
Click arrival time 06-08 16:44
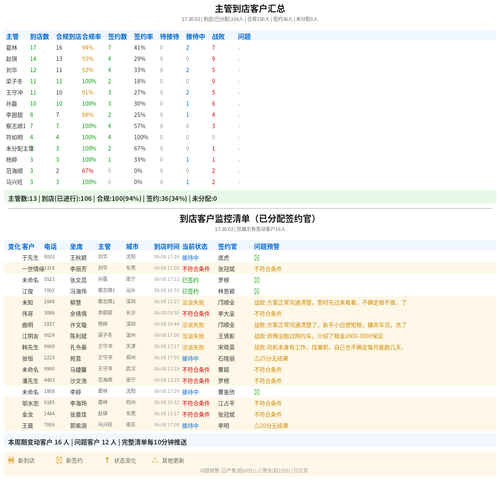[x=167, y=324]
